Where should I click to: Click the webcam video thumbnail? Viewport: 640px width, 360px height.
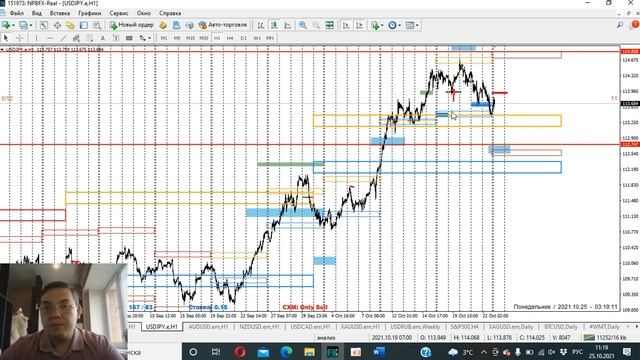[64, 311]
